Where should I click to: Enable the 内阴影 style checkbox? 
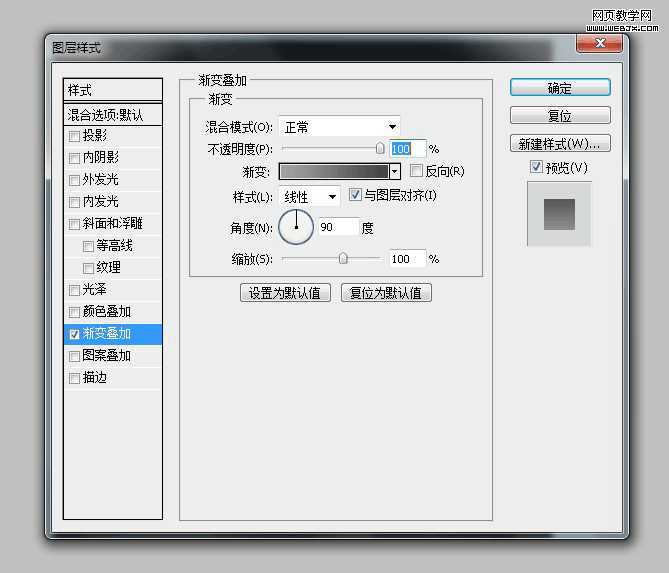coord(74,158)
